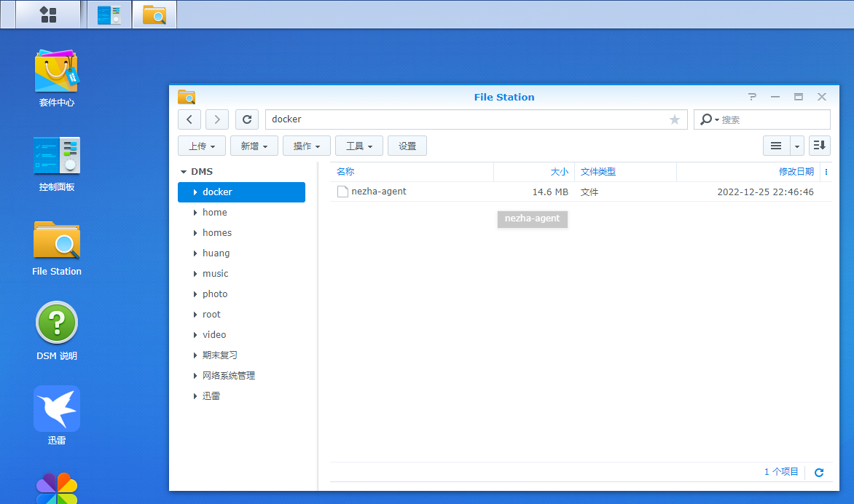Click the 14.6 MB size cell

(x=550, y=192)
